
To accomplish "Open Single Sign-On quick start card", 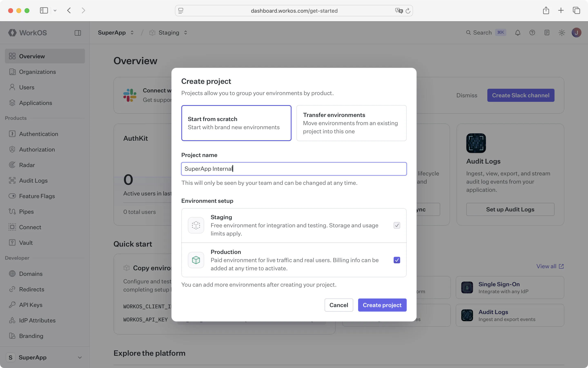I will pyautogui.click(x=510, y=287).
